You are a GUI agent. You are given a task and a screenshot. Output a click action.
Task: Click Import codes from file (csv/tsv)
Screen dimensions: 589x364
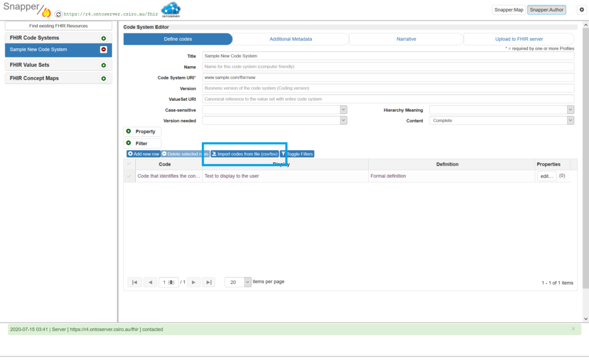click(x=244, y=154)
